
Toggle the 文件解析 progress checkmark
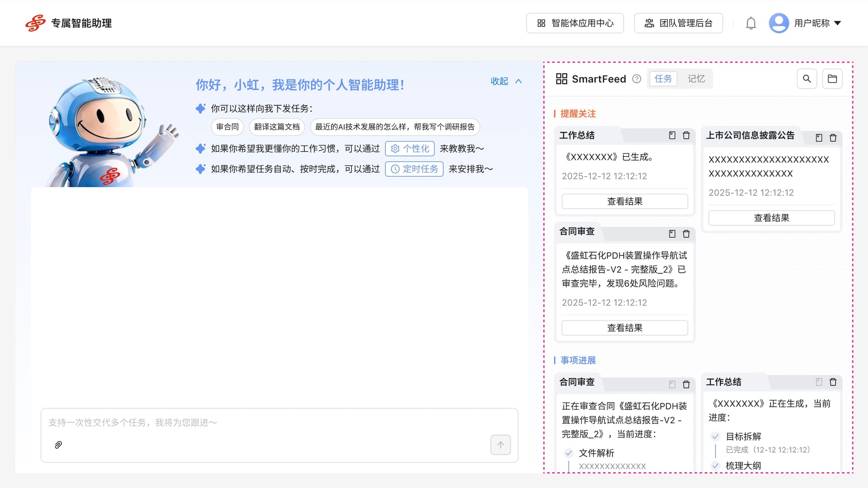(x=569, y=453)
